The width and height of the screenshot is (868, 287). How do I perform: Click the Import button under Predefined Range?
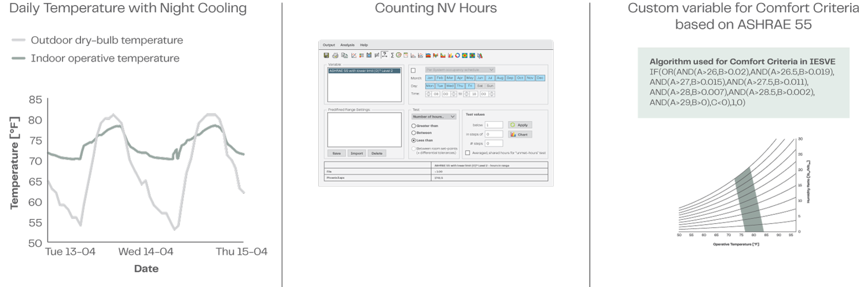tap(356, 153)
